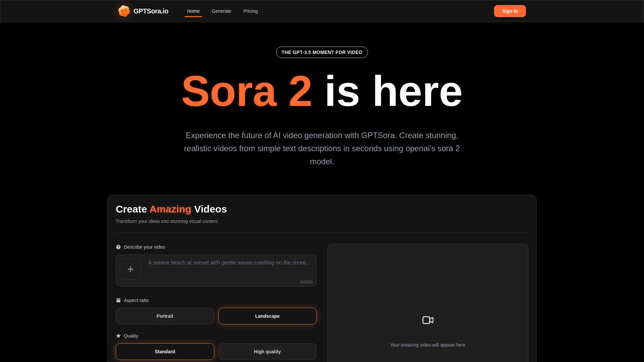
Task: Click the star icon next to Quality
Action: [x=118, y=336]
